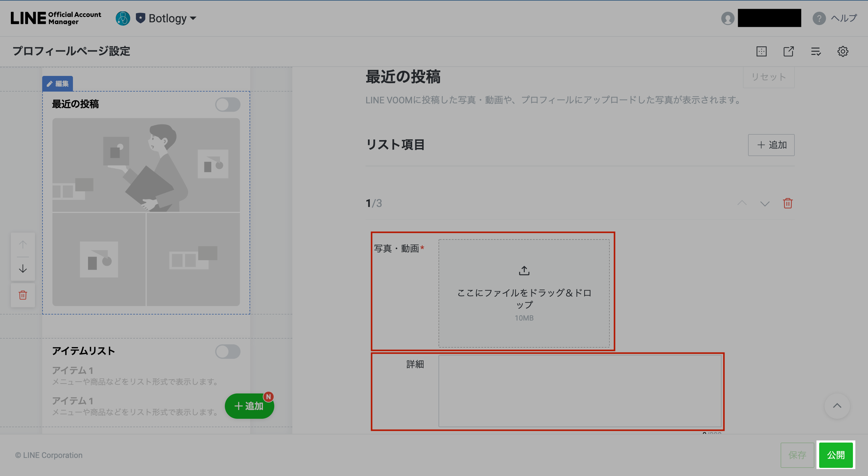Move list item 1/3 down with chevron

click(x=765, y=203)
